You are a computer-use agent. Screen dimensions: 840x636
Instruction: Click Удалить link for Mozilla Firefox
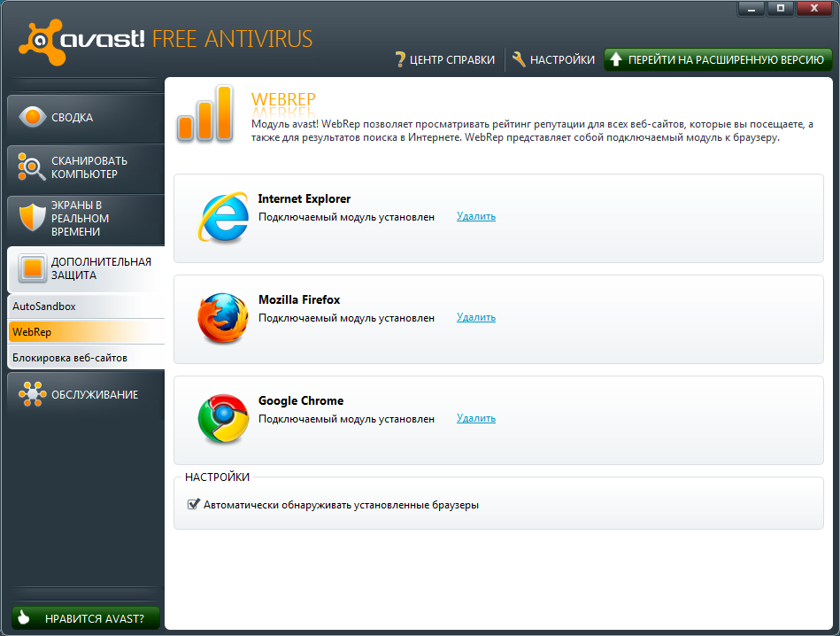pos(476,317)
